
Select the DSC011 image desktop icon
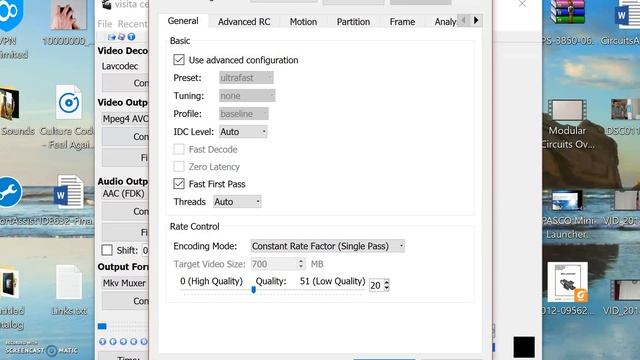tap(625, 109)
